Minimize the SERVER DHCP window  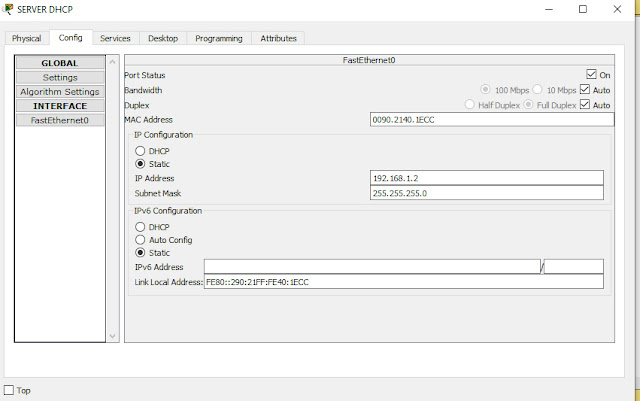(549, 9)
